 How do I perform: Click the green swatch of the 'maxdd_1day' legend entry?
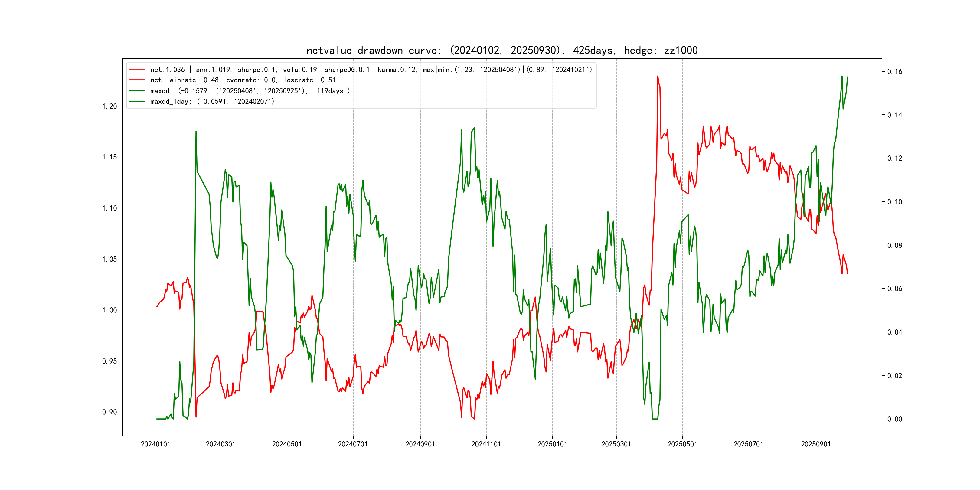point(137,102)
